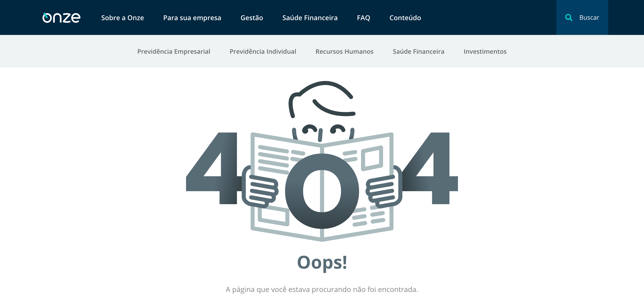Open the Recursos Humanos category
This screenshot has width=644, height=302.
pos(345,51)
